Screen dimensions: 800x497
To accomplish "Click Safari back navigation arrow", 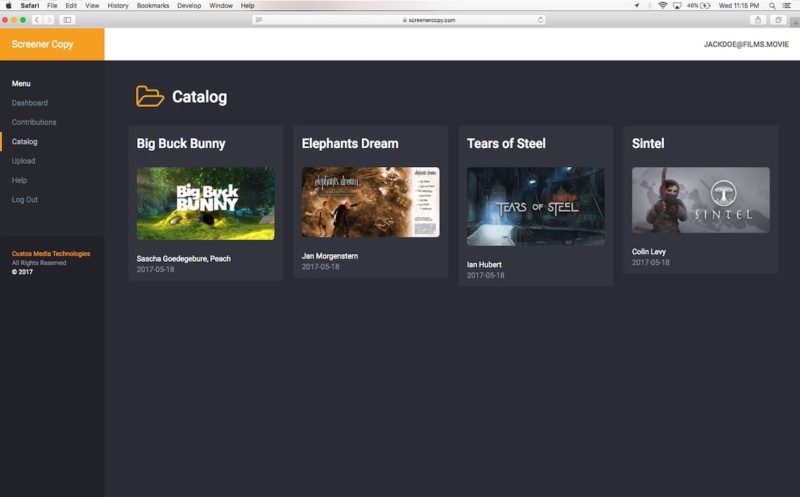I will tap(37, 20).
